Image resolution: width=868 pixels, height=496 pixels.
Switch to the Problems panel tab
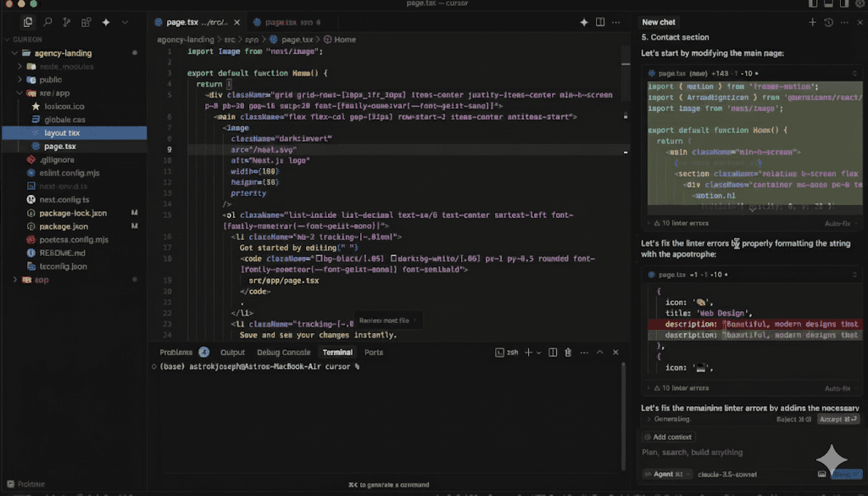[176, 352]
